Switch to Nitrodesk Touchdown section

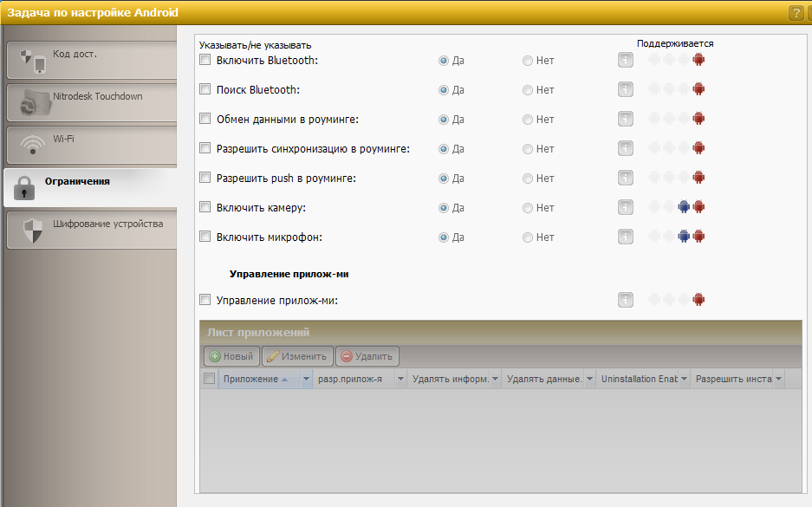[92, 102]
